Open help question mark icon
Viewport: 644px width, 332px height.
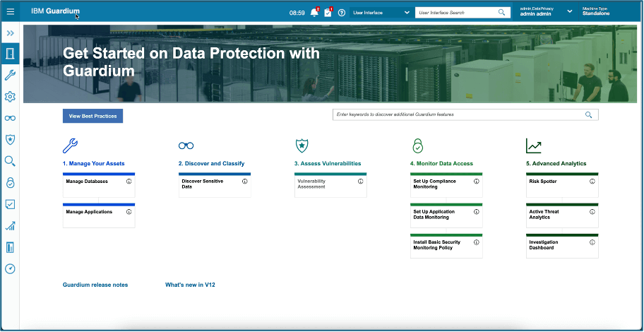(x=341, y=13)
